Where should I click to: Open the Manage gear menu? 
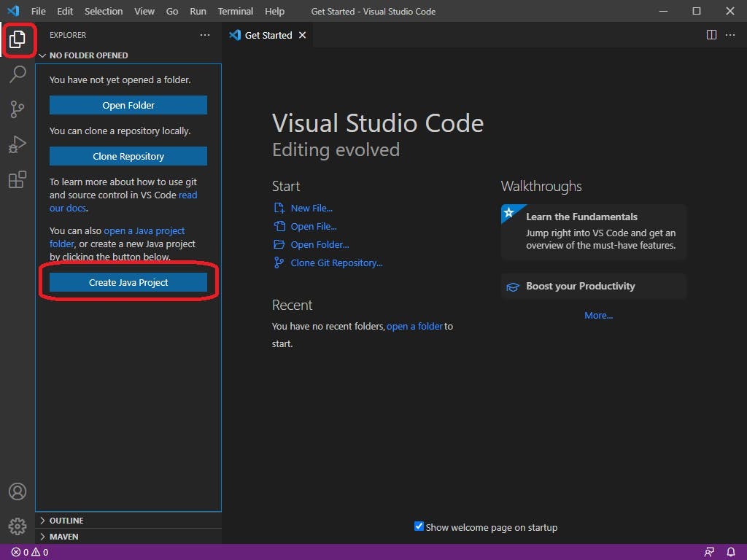[18, 526]
